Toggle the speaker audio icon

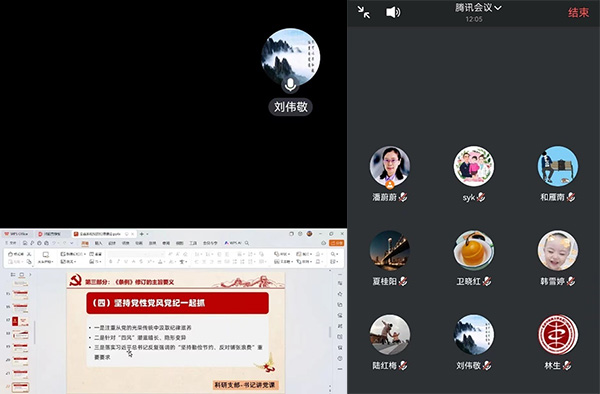point(393,12)
